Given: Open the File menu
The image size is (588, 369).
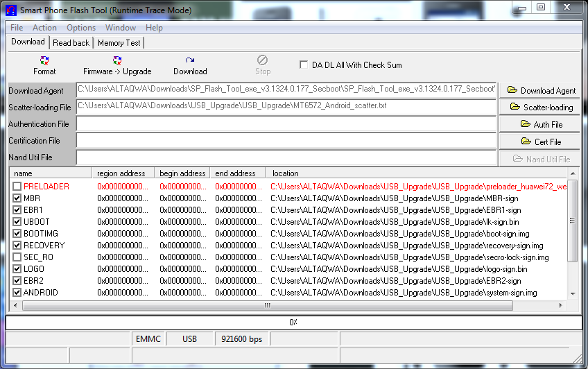Looking at the screenshot, I should tap(17, 28).
